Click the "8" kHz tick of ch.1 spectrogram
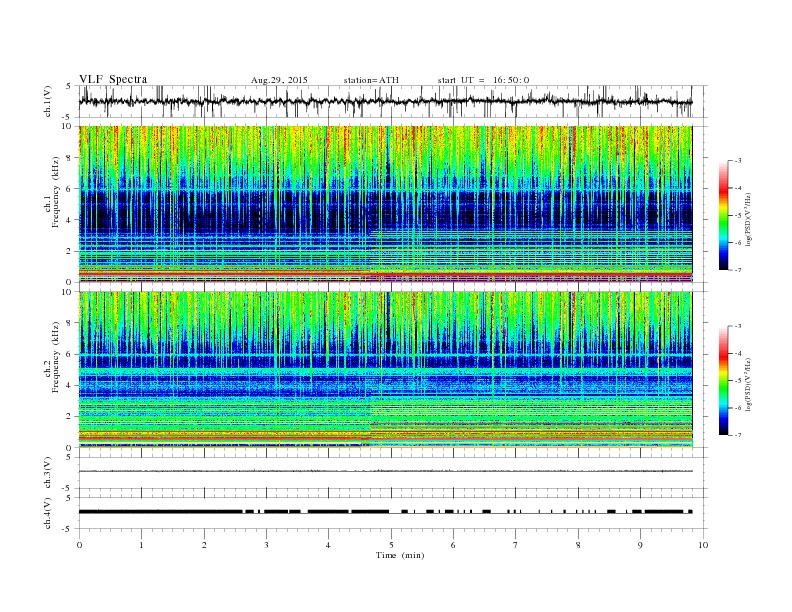Image resolution: width=792 pixels, height=612 pixels. (x=69, y=158)
